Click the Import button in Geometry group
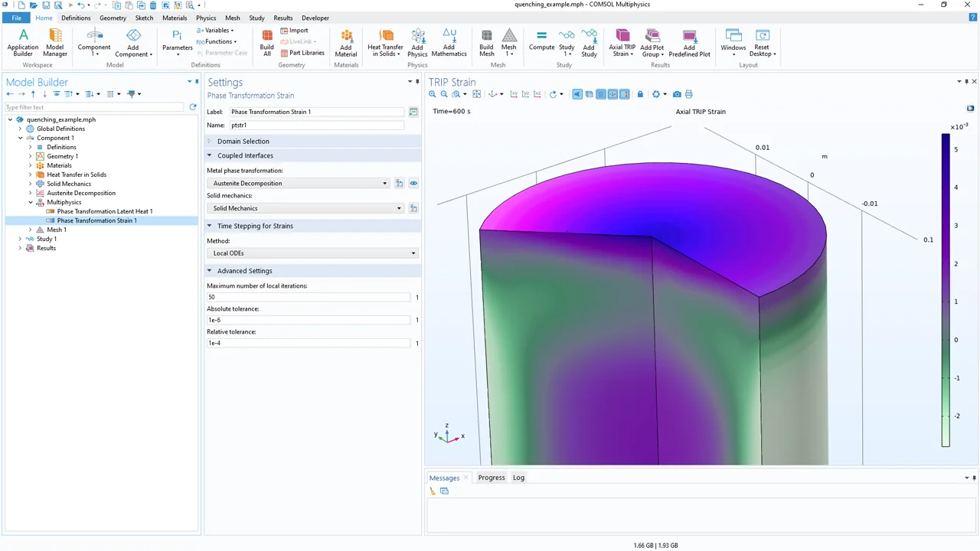Screen dimensions: 980x551 tap(295, 31)
